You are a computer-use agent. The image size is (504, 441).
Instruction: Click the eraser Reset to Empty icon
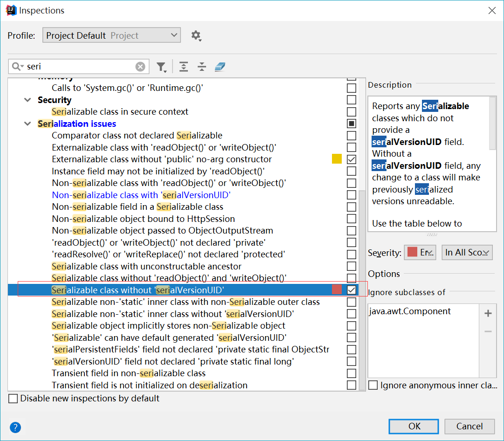220,67
